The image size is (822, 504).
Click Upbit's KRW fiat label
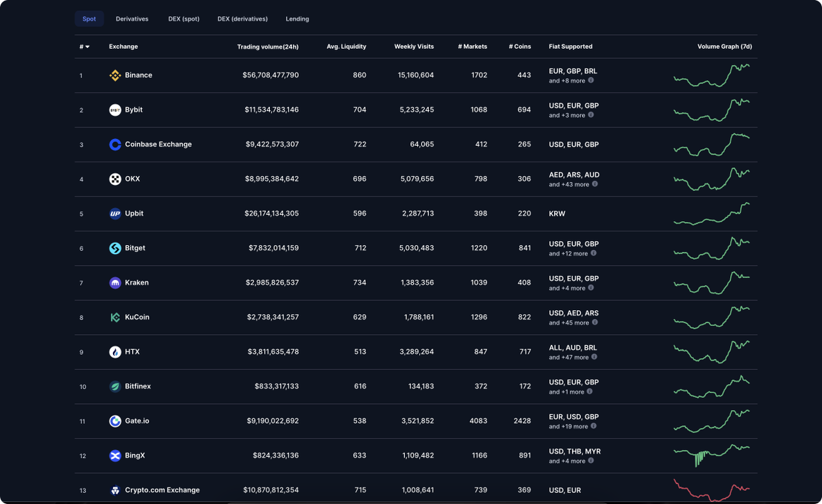[557, 214]
